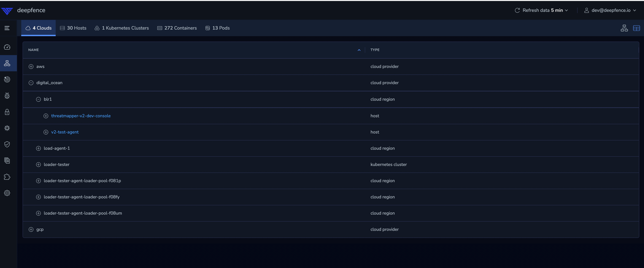Open the vulnerabilities bug icon

click(7, 96)
